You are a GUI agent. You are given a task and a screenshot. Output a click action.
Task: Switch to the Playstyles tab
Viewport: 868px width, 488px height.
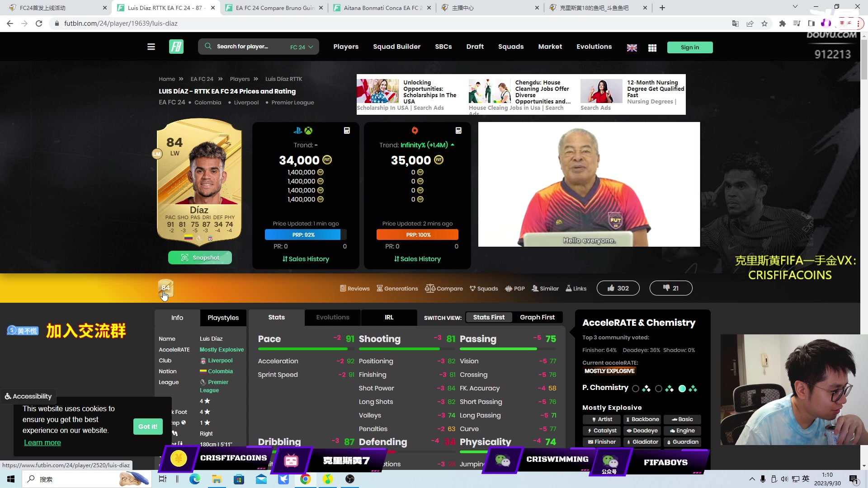223,318
